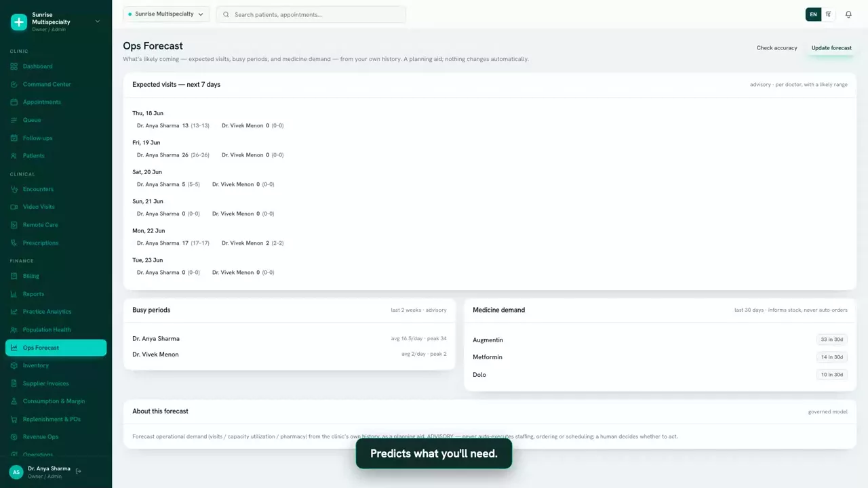The width and height of the screenshot is (868, 488).
Task: Click the Augmentin 33 in 30d badge
Action: 832,340
